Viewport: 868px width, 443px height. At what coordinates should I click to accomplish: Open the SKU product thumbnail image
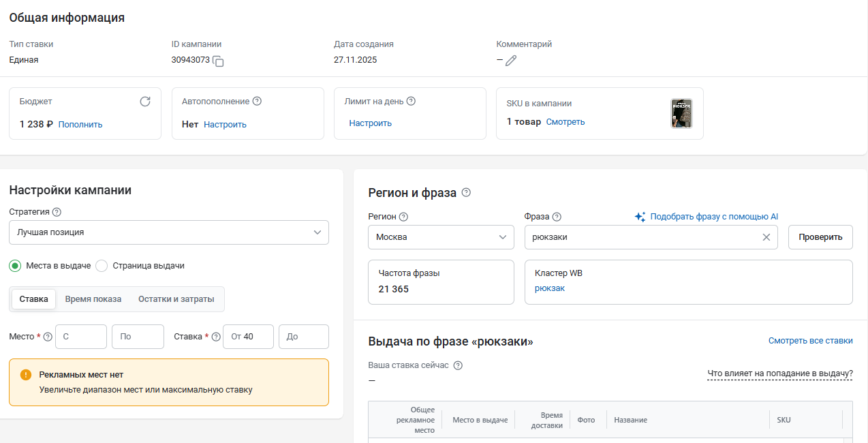click(x=681, y=113)
